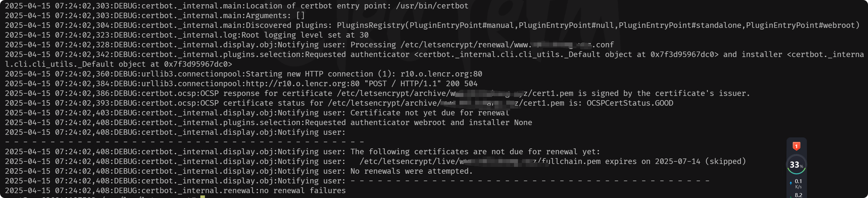The width and height of the screenshot is (868, 198).
Task: Click the /usr/bin/certbot entry point path
Action: pyautogui.click(x=432, y=6)
